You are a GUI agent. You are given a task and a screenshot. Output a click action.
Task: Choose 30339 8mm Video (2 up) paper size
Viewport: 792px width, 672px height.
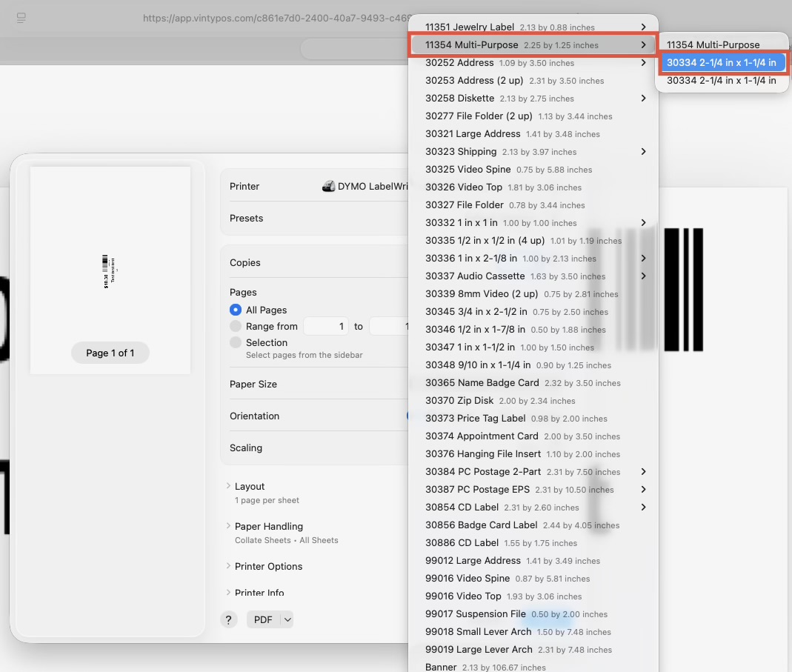(x=533, y=293)
